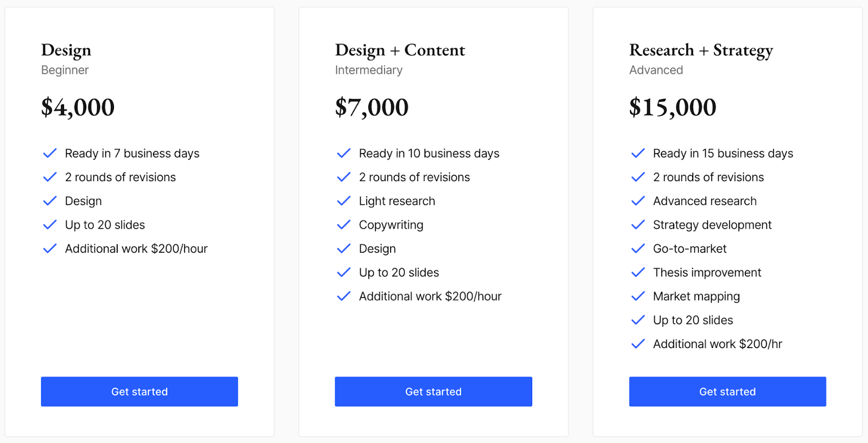Click "Get started" under Design + Content
The height and width of the screenshot is (443, 868).
click(x=433, y=391)
